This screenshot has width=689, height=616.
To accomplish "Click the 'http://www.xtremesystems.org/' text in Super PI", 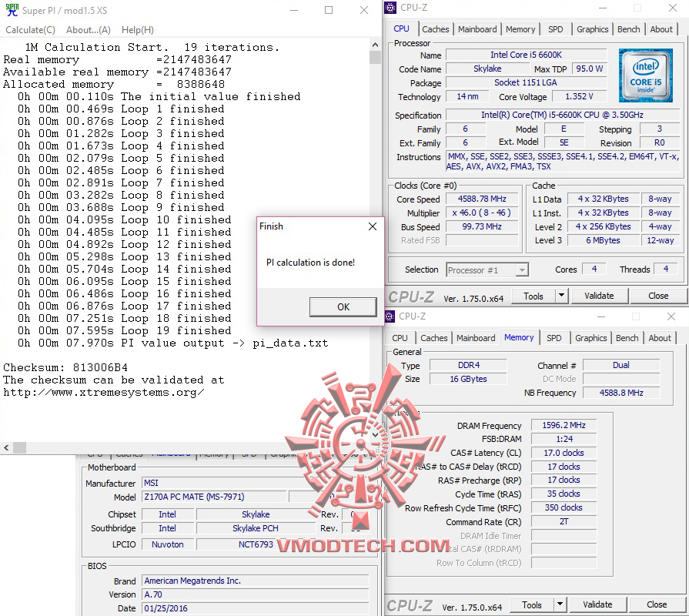I will [104, 393].
